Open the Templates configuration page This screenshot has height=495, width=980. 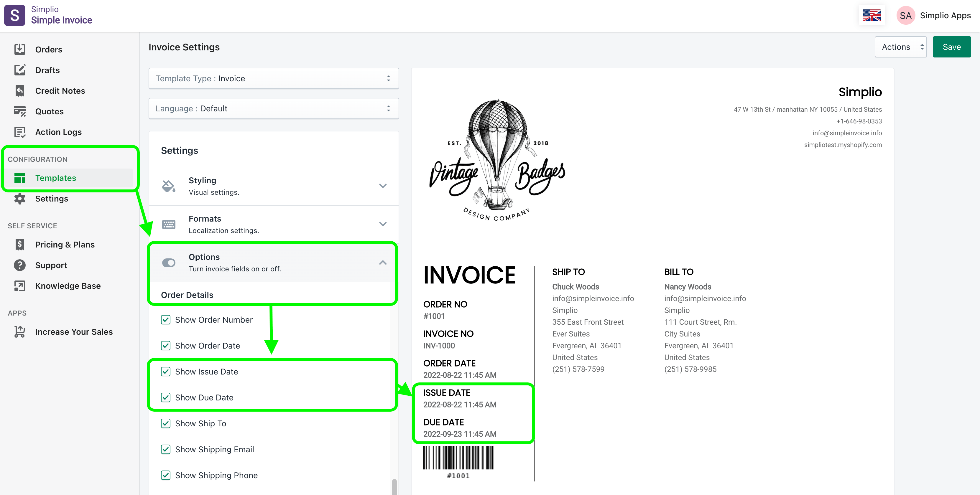55,178
